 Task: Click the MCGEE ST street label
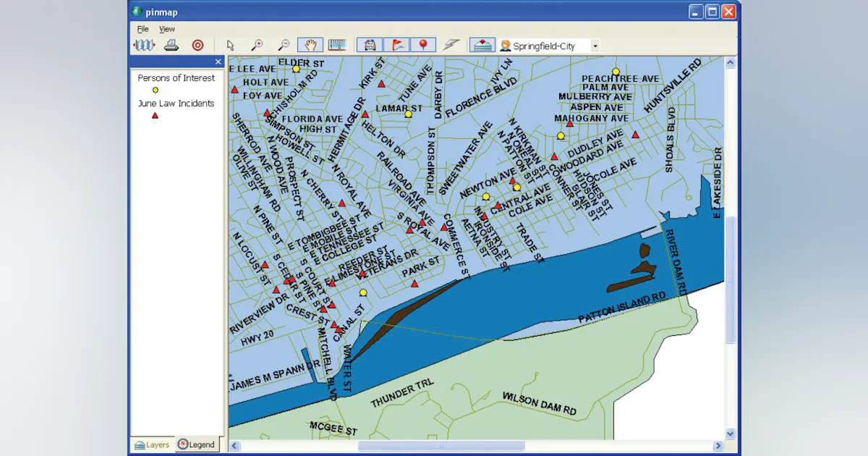coord(333,428)
